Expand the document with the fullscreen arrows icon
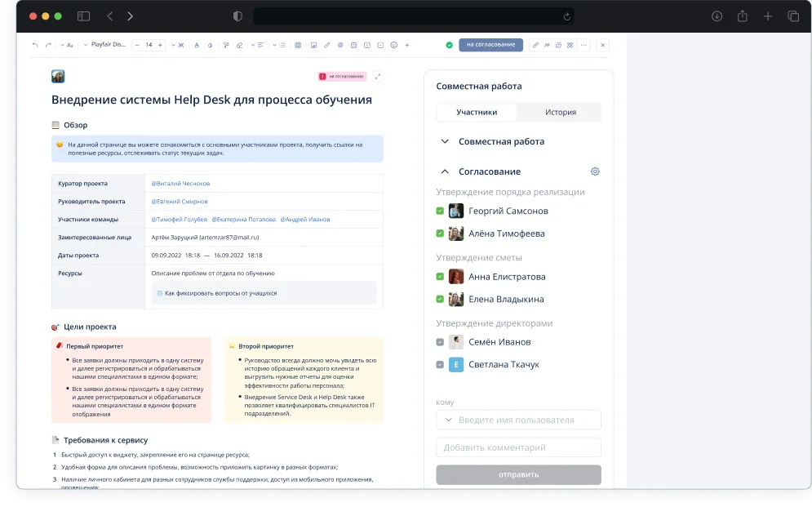The height and width of the screenshot is (507, 812). 378,77
